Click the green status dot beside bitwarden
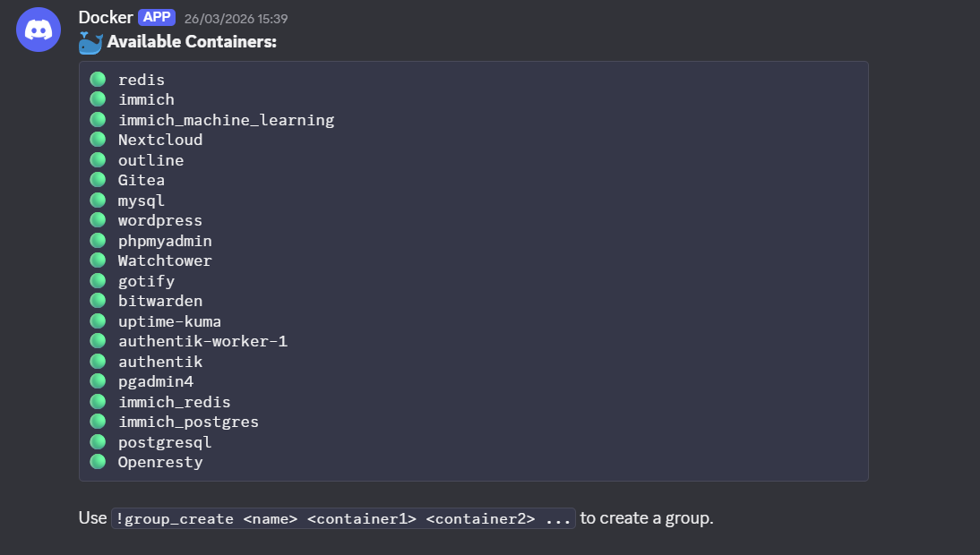This screenshot has height=555, width=980. point(99,301)
